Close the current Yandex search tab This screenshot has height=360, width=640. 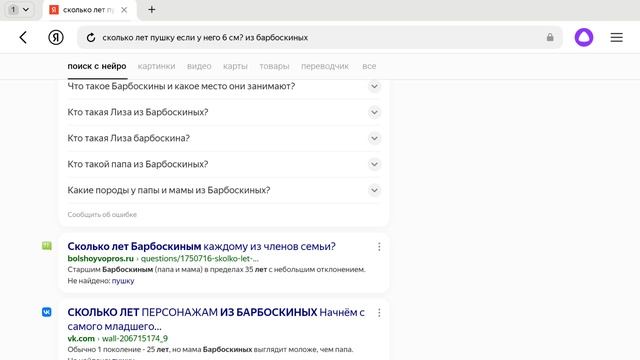pos(124,10)
